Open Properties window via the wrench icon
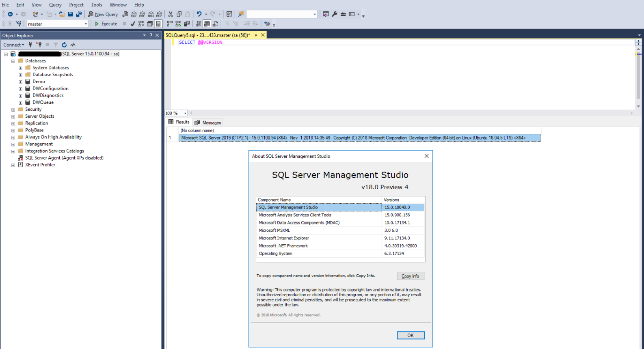This screenshot has width=644, height=349. click(x=335, y=14)
